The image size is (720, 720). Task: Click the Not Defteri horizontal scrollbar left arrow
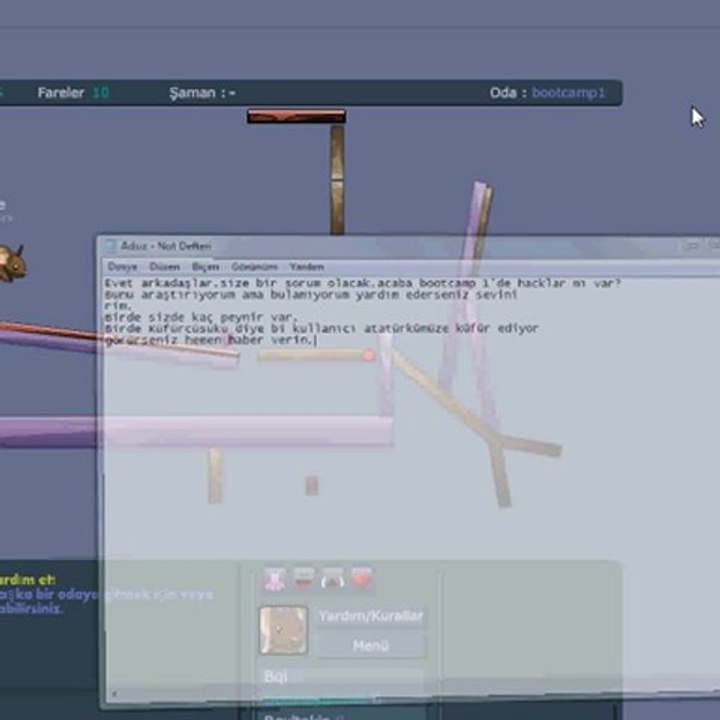(113, 694)
